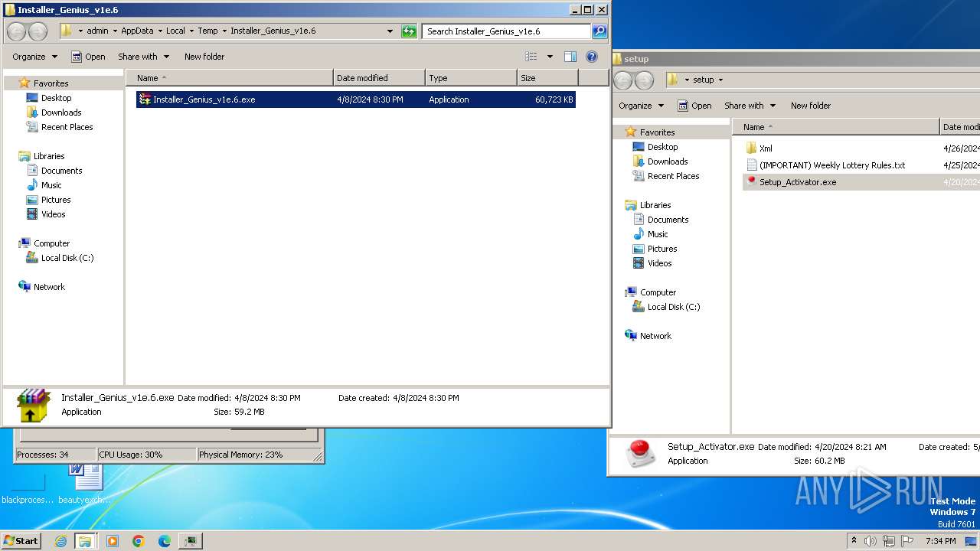Launch Google Chrome from taskbar
Image resolution: width=980 pixels, height=551 pixels.
pyautogui.click(x=139, y=541)
